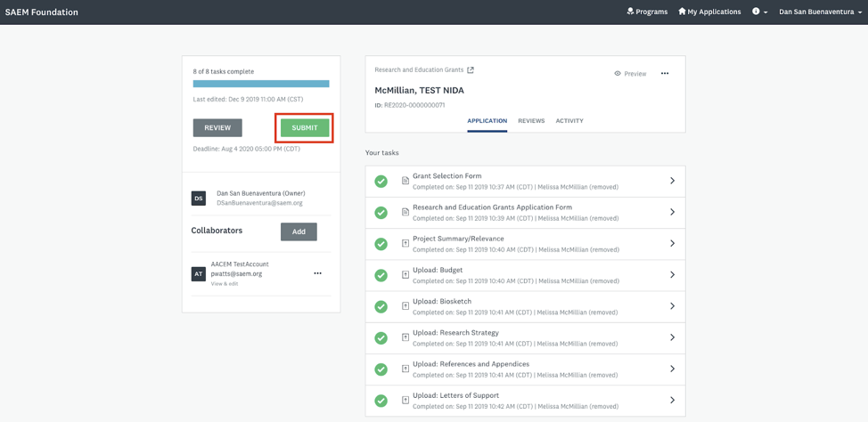868x422 pixels.
Task: Click the AT collaborator avatar
Action: (199, 273)
